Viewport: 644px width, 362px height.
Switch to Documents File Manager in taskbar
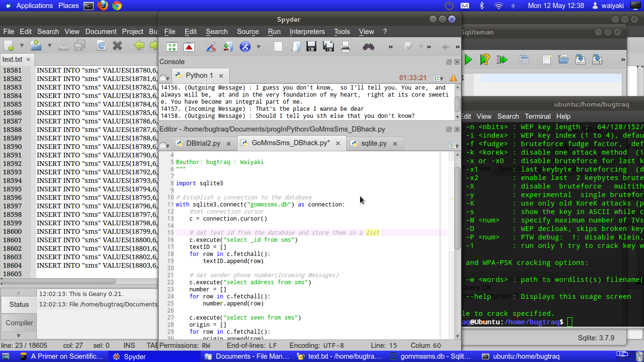[x=247, y=356]
